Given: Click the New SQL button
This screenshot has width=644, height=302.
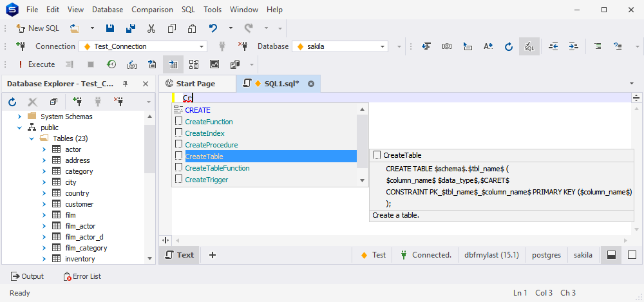Looking at the screenshot, I should (37, 28).
